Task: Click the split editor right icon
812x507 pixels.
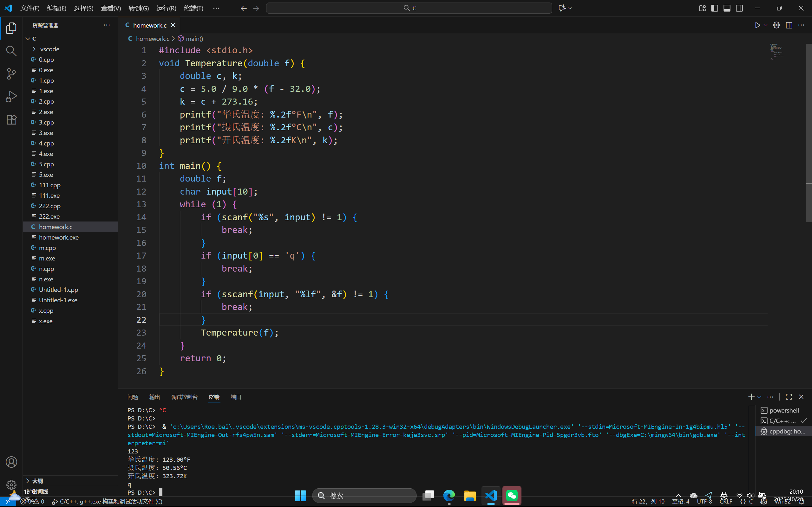Action: tap(789, 25)
